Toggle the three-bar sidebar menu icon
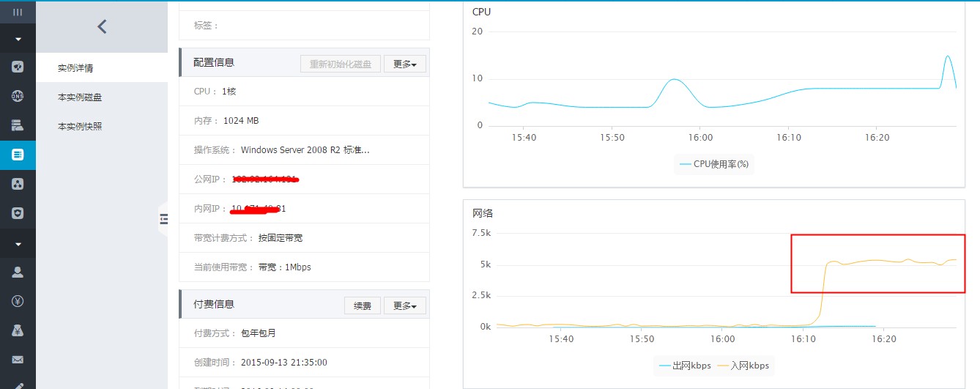This screenshot has height=389, width=980. [18, 12]
